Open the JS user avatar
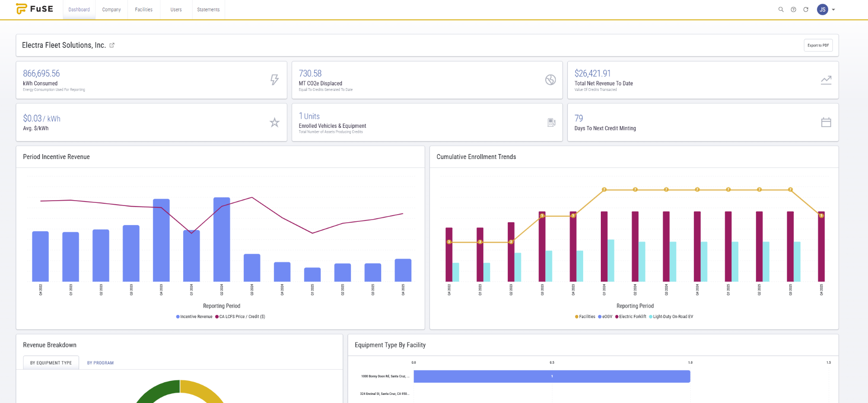This screenshot has width=868, height=403. tap(822, 9)
